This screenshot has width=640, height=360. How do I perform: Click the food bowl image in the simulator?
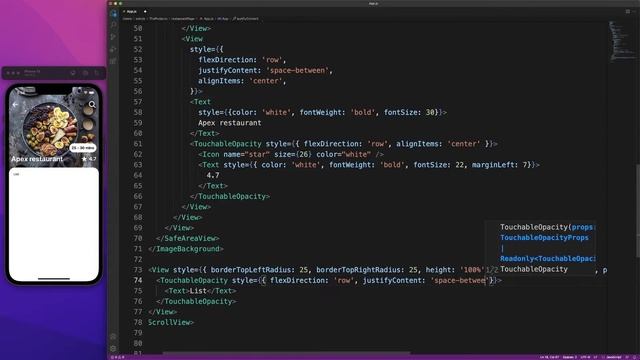50,128
